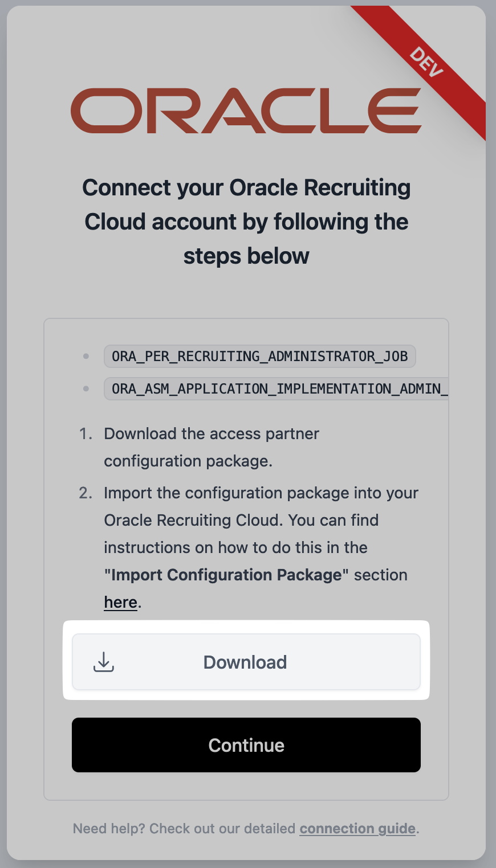Select the ORA_PER_RECRUITING_ADMINISTRATOR_JOB role chip
Image resolution: width=496 pixels, height=868 pixels.
259,357
